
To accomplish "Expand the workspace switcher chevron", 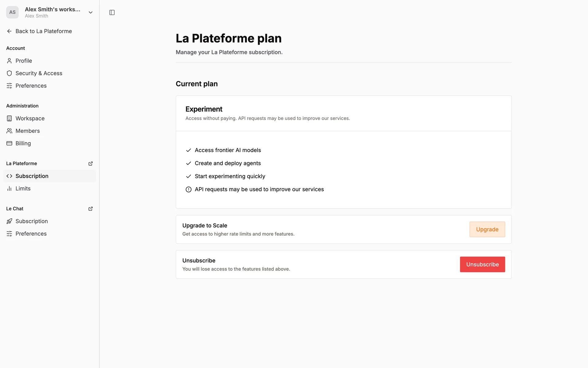I will pos(91,13).
